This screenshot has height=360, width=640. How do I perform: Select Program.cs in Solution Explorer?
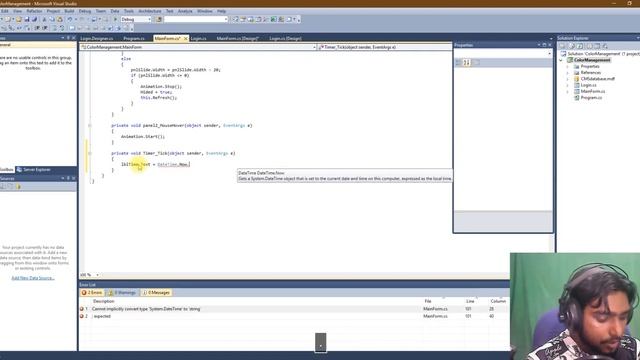pos(591,98)
